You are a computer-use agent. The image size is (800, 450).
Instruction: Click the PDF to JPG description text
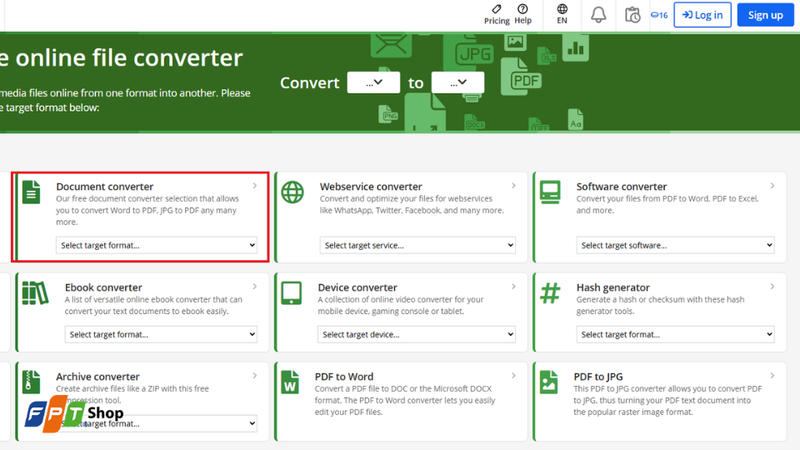(667, 401)
